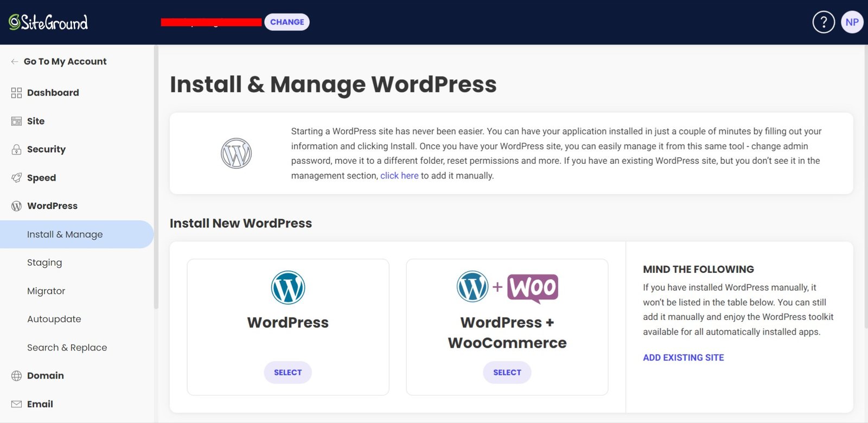This screenshot has height=423, width=868.
Task: Click the Dashboard grid icon
Action: point(16,93)
